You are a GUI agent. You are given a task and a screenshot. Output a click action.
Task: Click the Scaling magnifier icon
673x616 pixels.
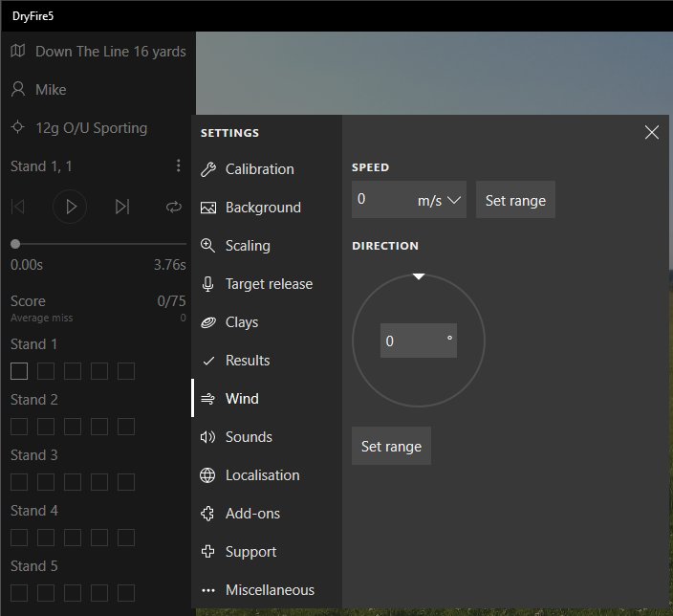pos(208,246)
